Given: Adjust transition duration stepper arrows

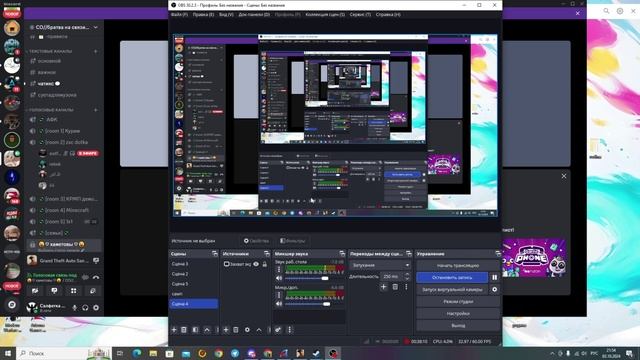Looking at the screenshot, I should tap(407, 276).
